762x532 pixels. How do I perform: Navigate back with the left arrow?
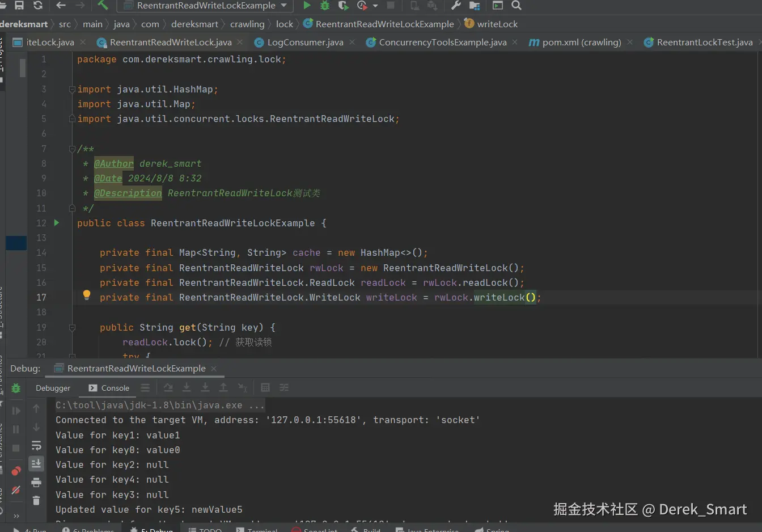coord(61,5)
